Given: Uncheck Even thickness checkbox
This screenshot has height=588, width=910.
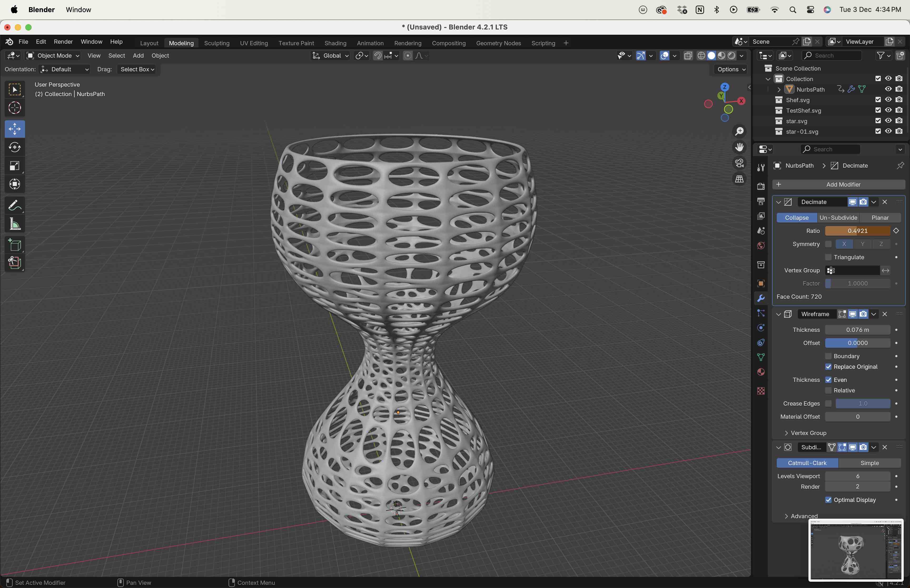Looking at the screenshot, I should tap(828, 380).
